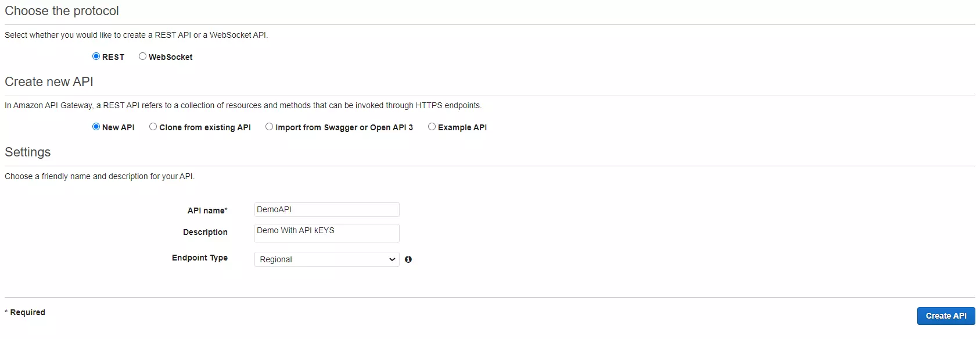Click the 'API name*' label

207,210
